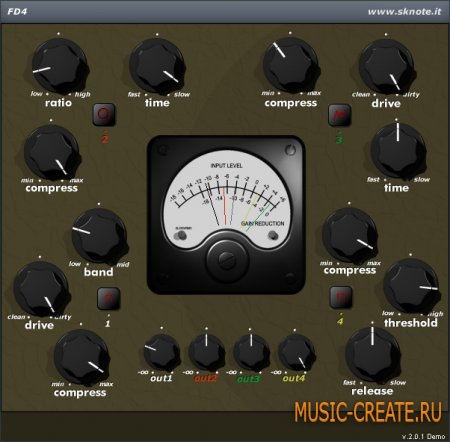Click the center screw below the meter face
Screen dimensions: 450x442
click(x=227, y=260)
